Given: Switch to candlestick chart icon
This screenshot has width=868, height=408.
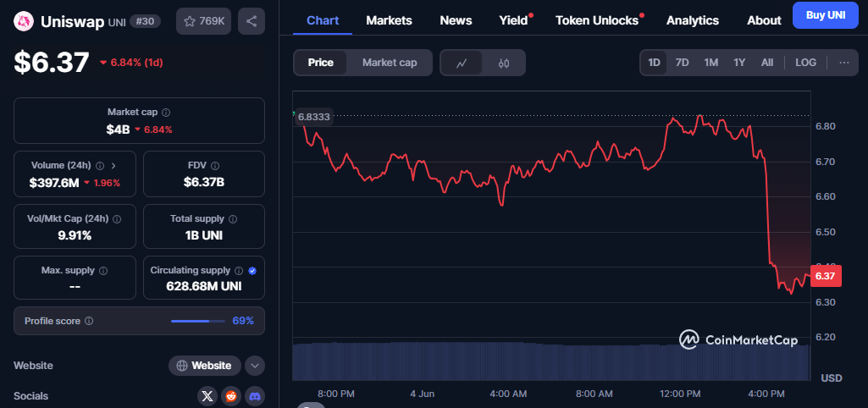Looking at the screenshot, I should pyautogui.click(x=503, y=63).
